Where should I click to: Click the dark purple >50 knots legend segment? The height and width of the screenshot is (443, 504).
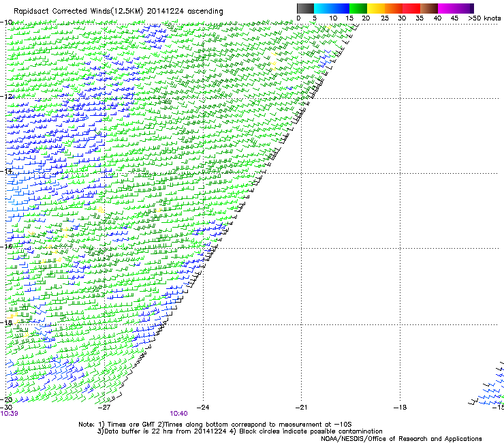(x=472, y=8)
